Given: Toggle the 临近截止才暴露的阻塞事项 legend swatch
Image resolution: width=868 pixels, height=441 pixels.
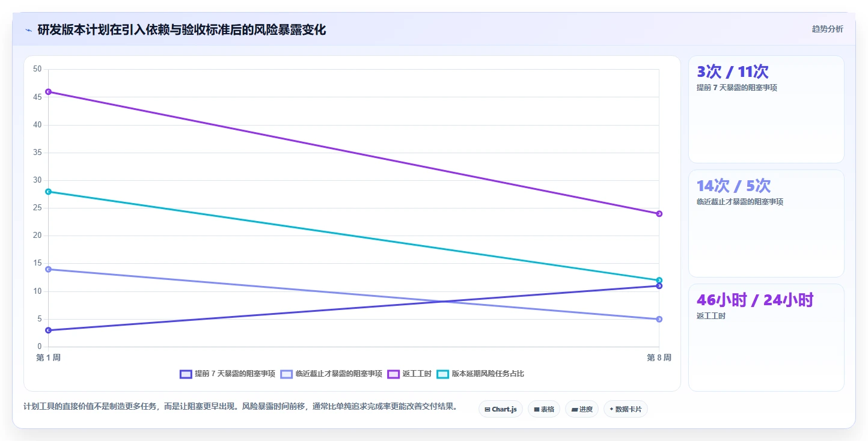Looking at the screenshot, I should click(287, 374).
